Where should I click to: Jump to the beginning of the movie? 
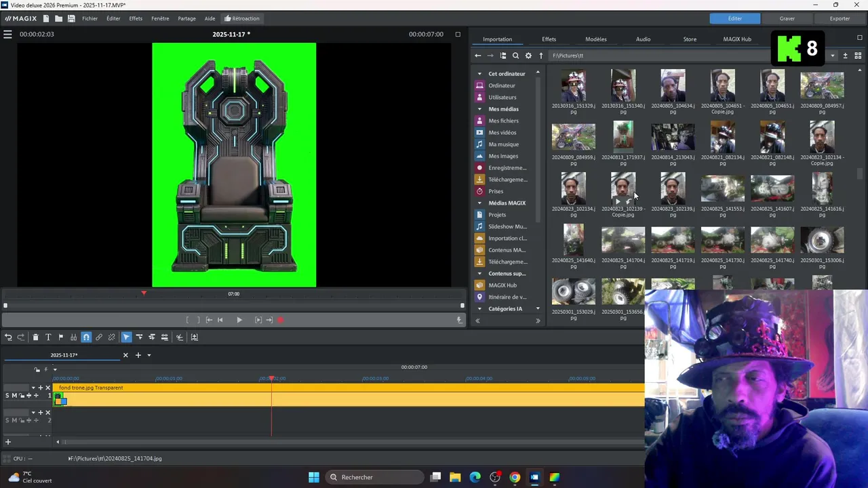pos(220,320)
